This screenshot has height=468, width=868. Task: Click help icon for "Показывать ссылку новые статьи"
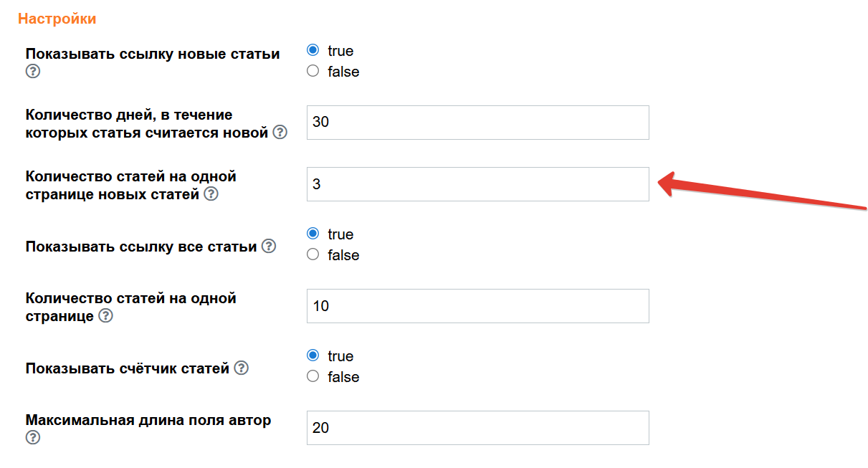(32, 71)
